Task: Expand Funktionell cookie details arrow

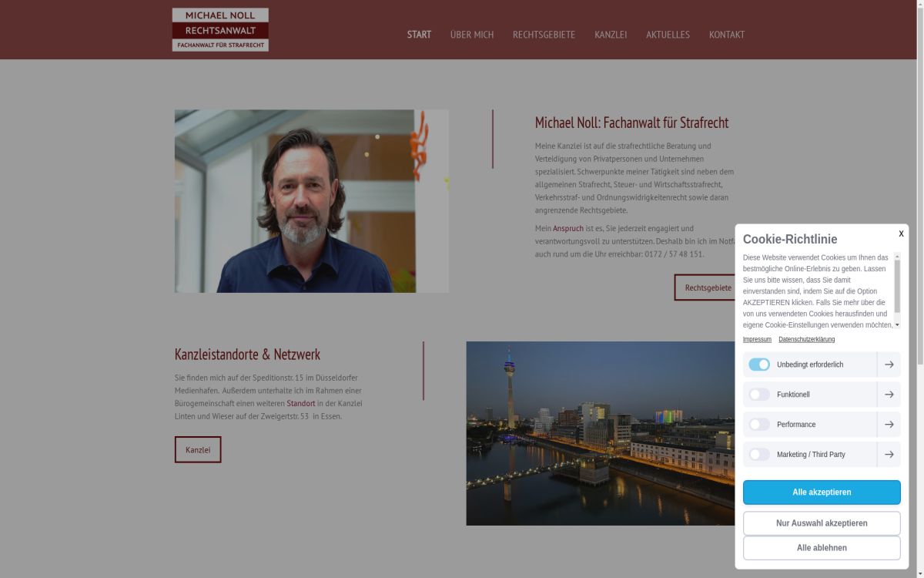Action: tap(889, 395)
